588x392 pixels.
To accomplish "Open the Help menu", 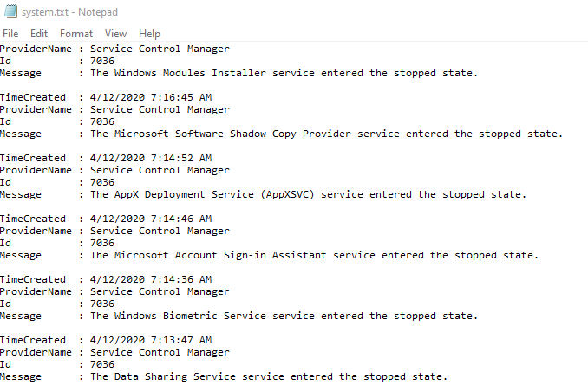I will tap(149, 34).
